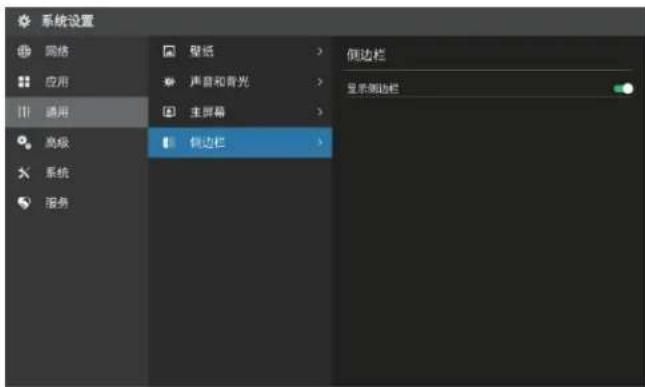The width and height of the screenshot is (645, 387).
Task: Click the sidebar icon for 侧边栏
Action: point(168,142)
